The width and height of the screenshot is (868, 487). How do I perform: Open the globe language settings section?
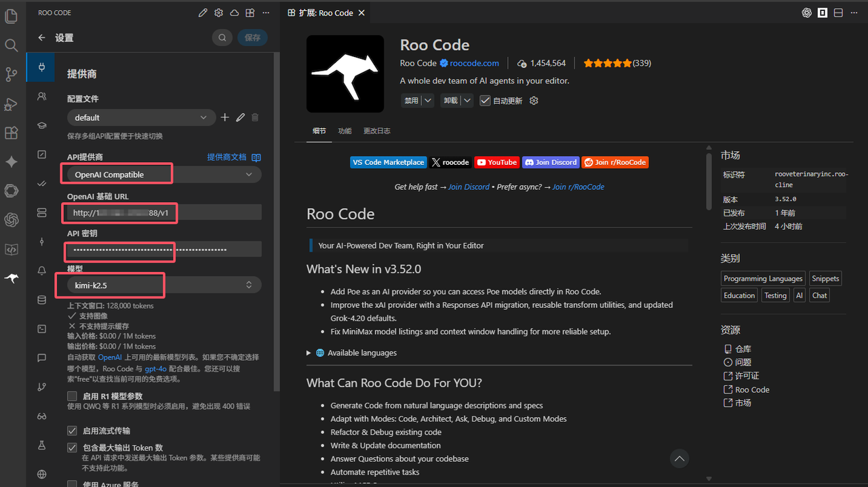click(x=41, y=474)
